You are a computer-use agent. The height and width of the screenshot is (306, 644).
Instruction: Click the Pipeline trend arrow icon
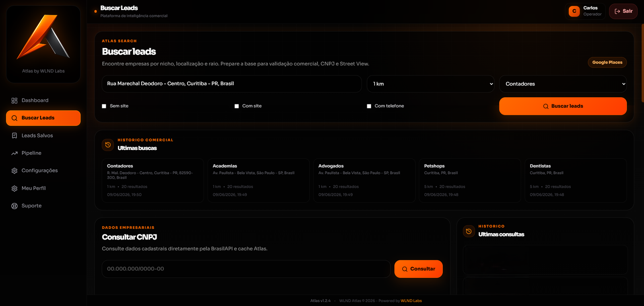(x=14, y=153)
